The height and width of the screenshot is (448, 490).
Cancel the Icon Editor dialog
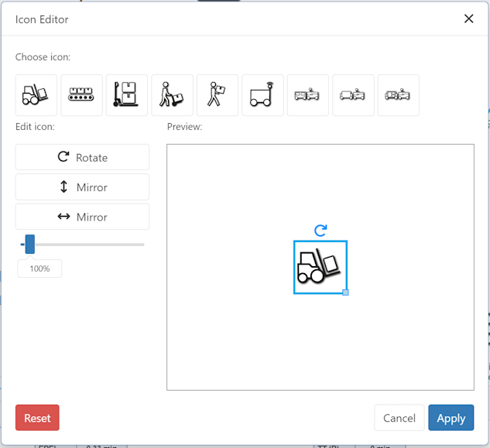[x=399, y=418]
